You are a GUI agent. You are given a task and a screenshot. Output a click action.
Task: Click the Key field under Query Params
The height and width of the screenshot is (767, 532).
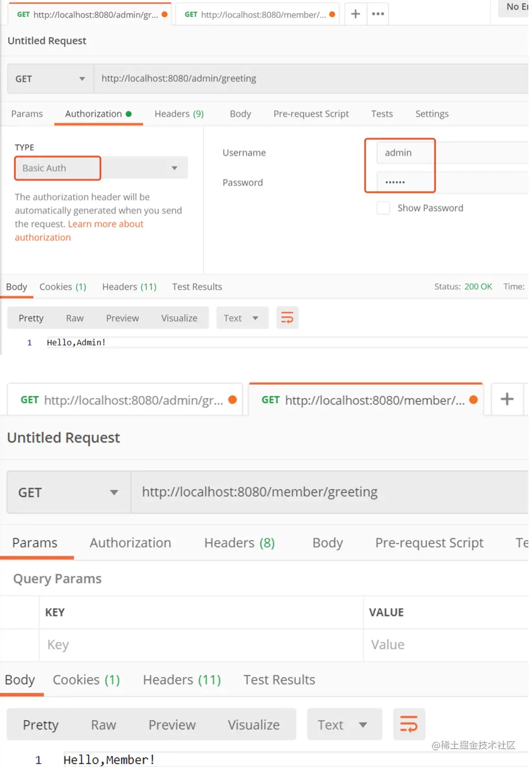pyautogui.click(x=201, y=645)
